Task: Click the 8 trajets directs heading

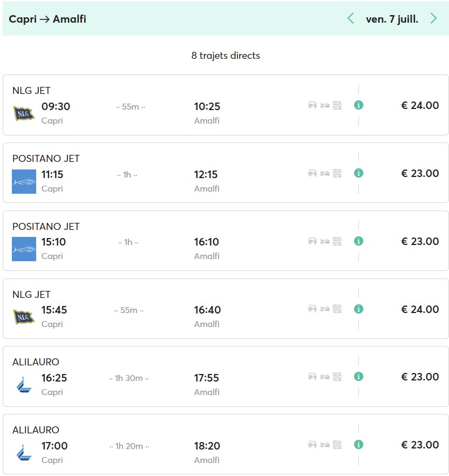Action: pyautogui.click(x=226, y=56)
